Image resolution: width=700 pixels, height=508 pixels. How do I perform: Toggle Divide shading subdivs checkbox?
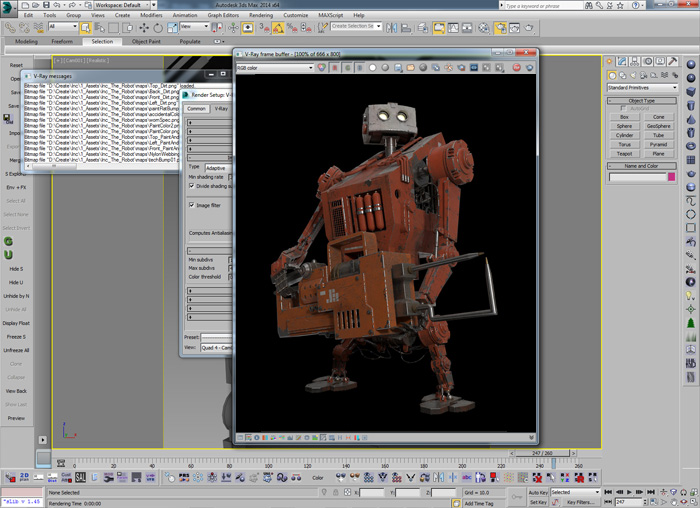tap(192, 186)
